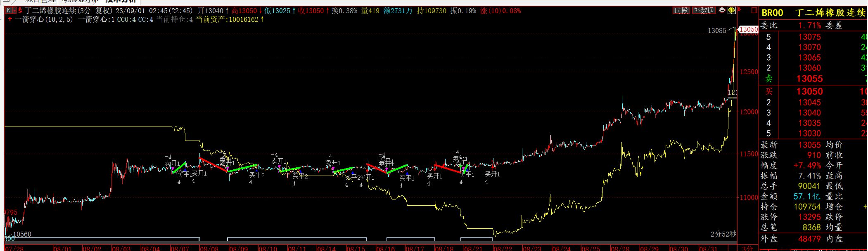Image resolution: width=868 pixels, height=251 pixels.
Task: Click the 金额 value 57.1亿
Action: click(x=807, y=197)
